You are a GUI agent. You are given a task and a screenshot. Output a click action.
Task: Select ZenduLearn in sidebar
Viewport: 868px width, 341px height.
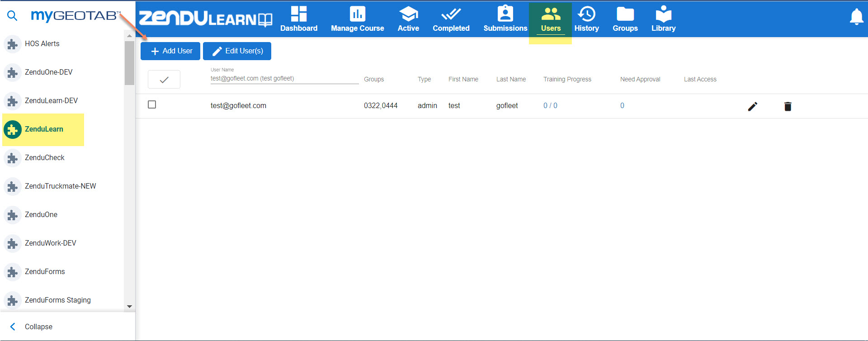tap(44, 129)
